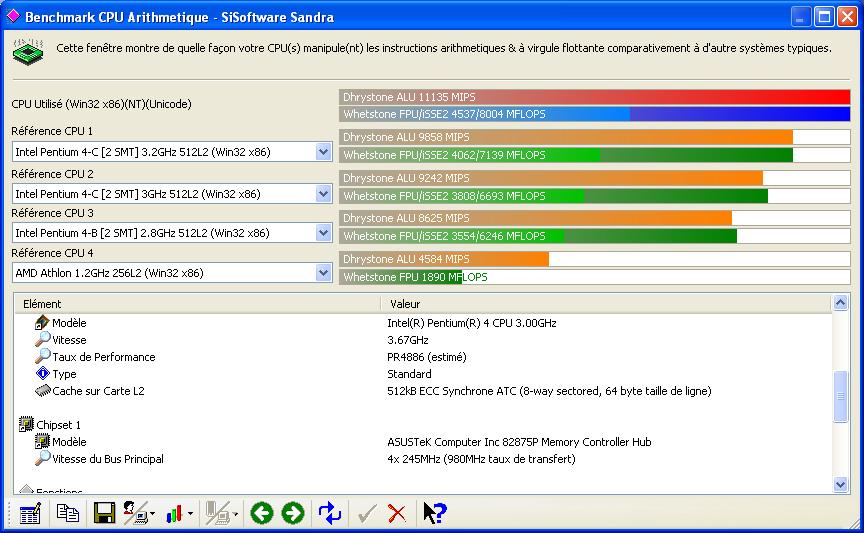The width and height of the screenshot is (864, 533).
Task: Click the Valeur column header
Action: coord(606,304)
